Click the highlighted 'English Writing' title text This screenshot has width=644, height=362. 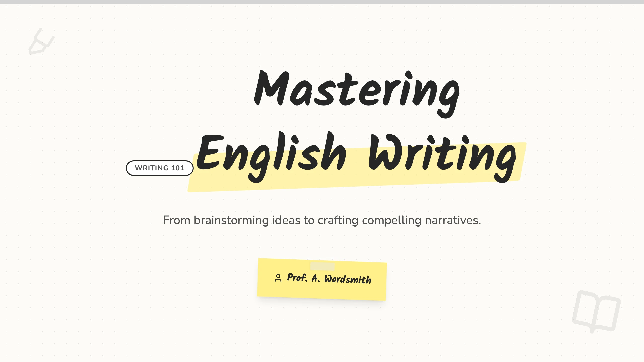coord(357,157)
